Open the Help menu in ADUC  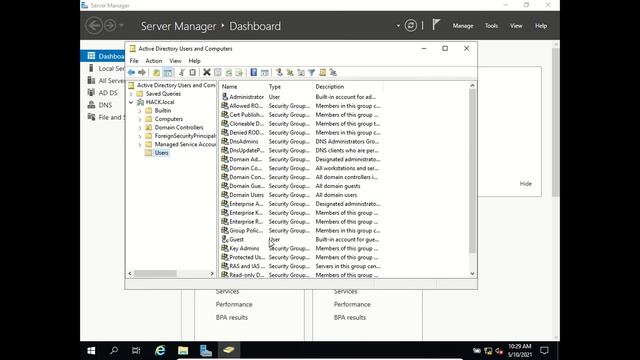point(195,61)
